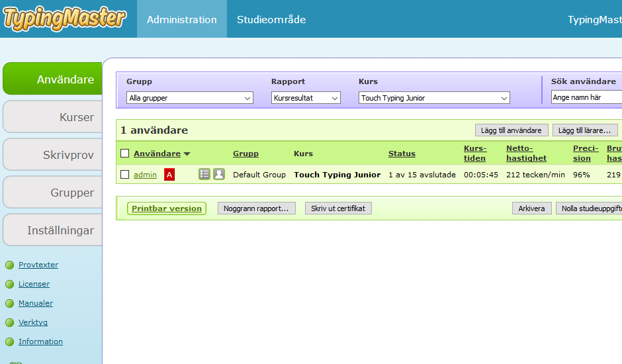Open the Kurs dropdown showing Touch Typing Junior
Screen dimensions: 622x364
[434, 98]
